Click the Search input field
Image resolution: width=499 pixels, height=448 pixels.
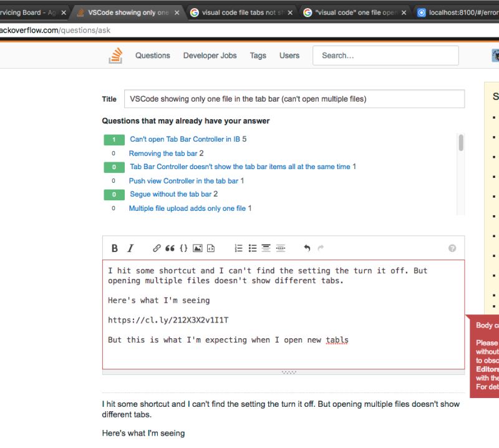(x=385, y=56)
